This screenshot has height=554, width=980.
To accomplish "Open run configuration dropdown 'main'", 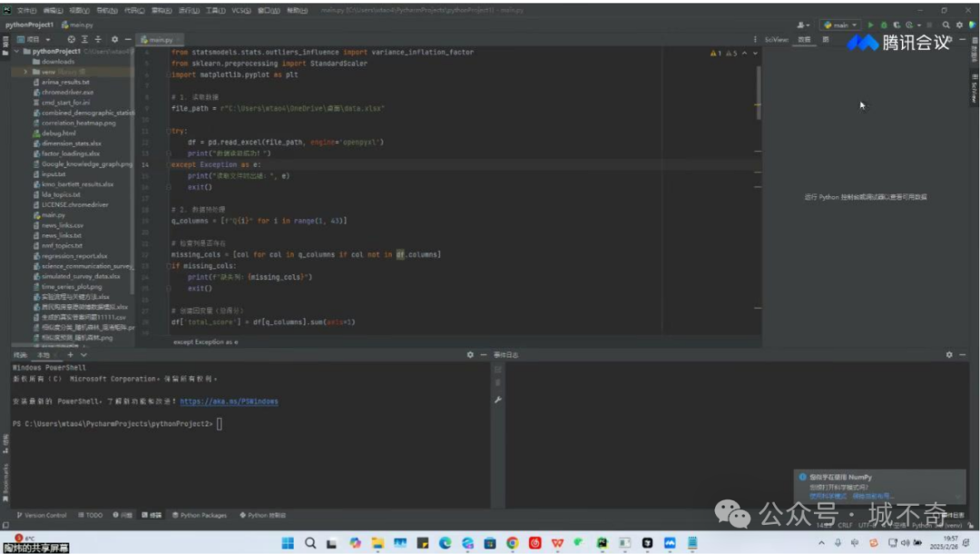I will pos(840,25).
